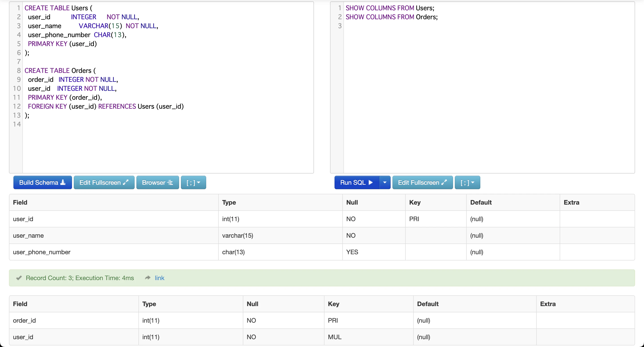The height and width of the screenshot is (347, 644).
Task: Click the order_id field cell
Action: 24,320
